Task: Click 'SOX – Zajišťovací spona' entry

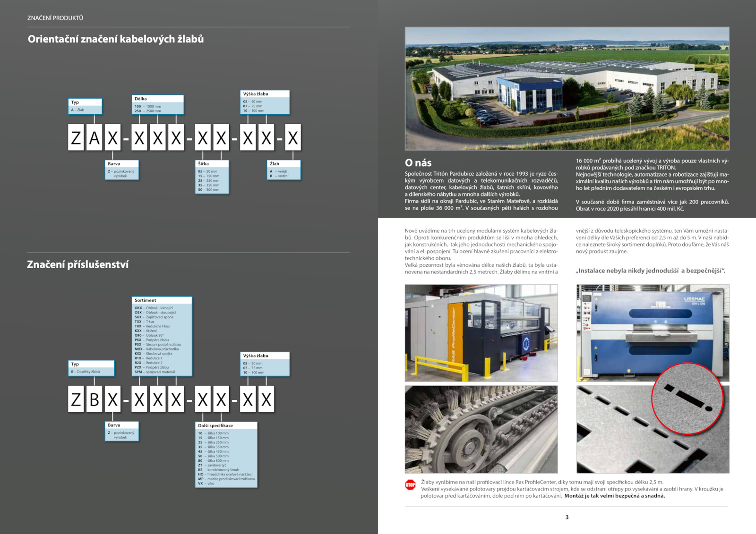Action: [x=154, y=317]
